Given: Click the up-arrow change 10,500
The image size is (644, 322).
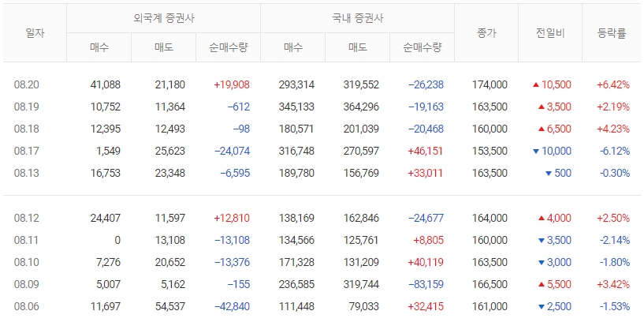Looking at the screenshot, I should coord(552,85).
